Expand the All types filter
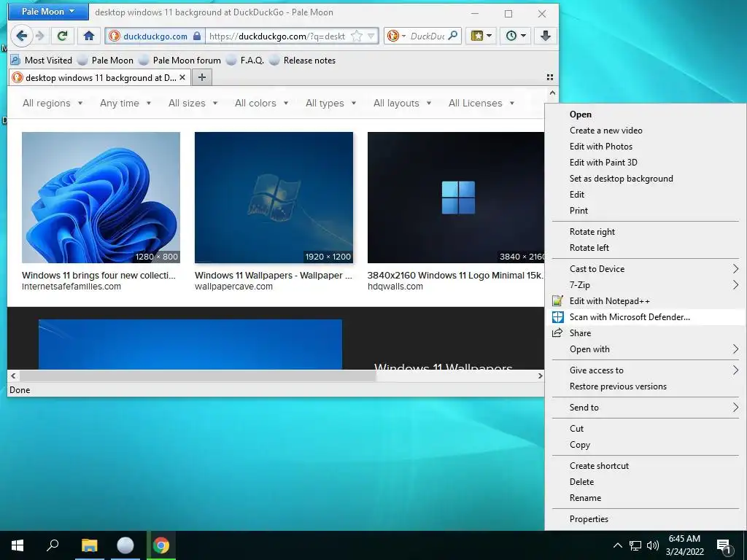 click(x=331, y=103)
